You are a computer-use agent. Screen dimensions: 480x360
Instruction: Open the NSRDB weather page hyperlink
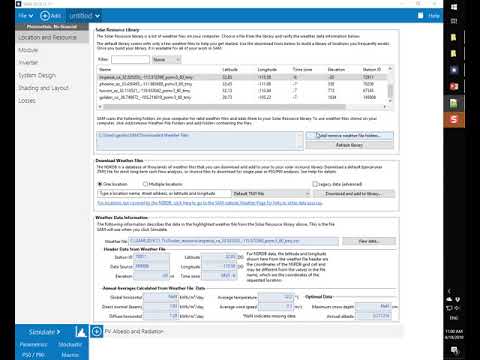[210, 203]
